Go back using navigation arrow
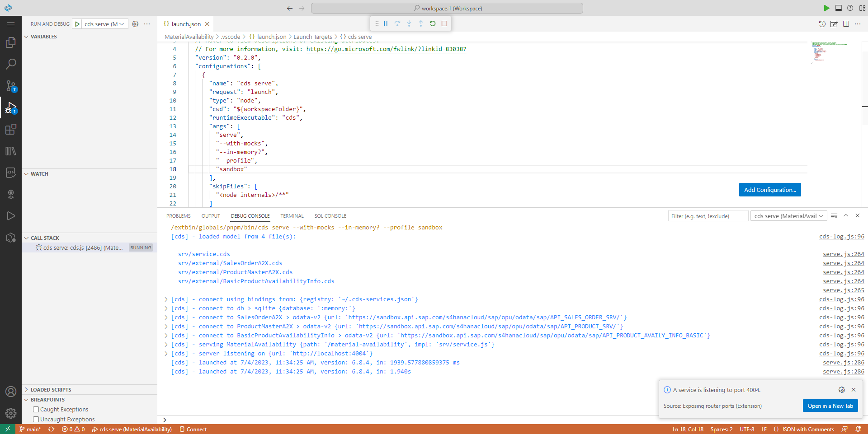The width and height of the screenshot is (868, 434). coord(290,8)
